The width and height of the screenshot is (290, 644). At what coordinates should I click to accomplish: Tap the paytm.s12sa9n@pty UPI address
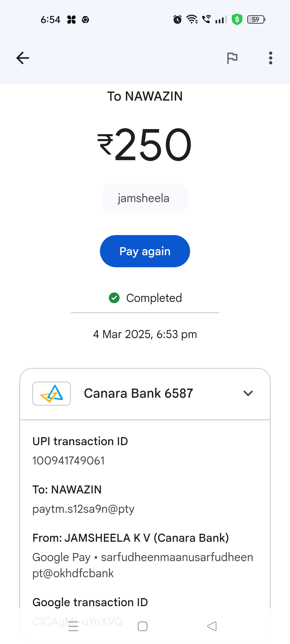[x=83, y=509]
